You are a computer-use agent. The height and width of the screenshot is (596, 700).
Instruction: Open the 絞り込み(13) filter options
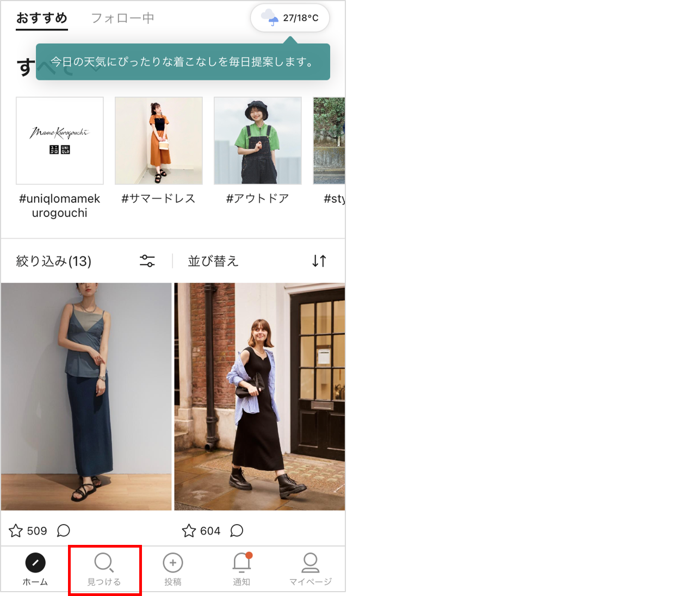click(x=54, y=262)
